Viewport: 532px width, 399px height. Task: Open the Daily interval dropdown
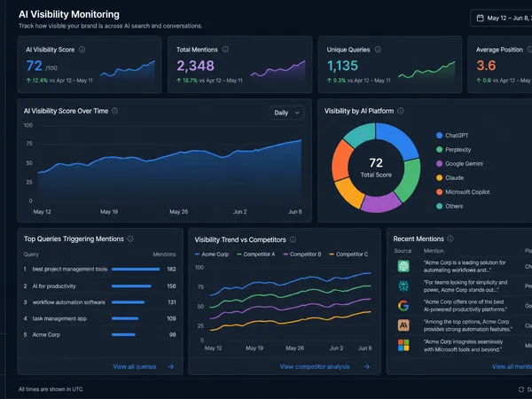286,113
